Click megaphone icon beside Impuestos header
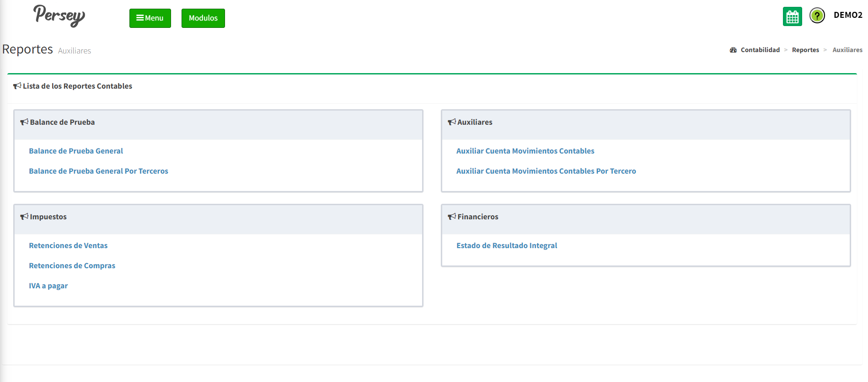868x382 pixels. coord(24,217)
